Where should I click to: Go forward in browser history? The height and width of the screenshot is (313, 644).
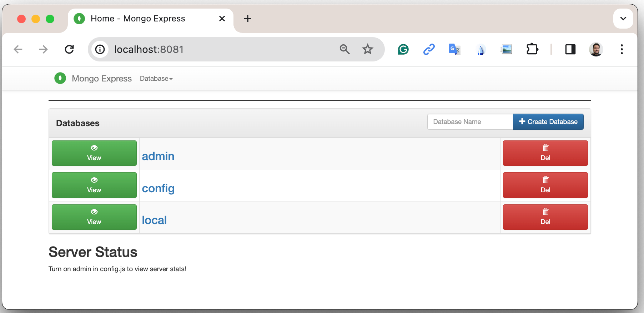pyautogui.click(x=44, y=49)
